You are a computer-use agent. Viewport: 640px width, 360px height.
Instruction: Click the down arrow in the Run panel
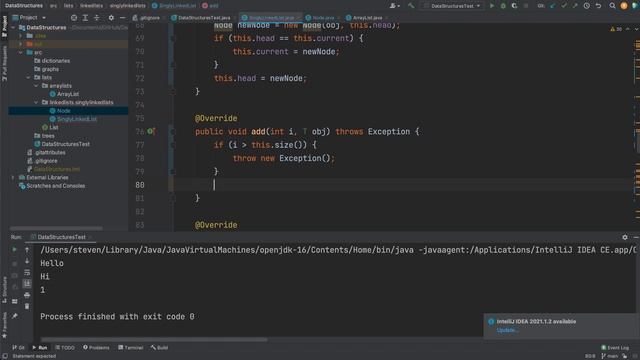(x=27, y=261)
